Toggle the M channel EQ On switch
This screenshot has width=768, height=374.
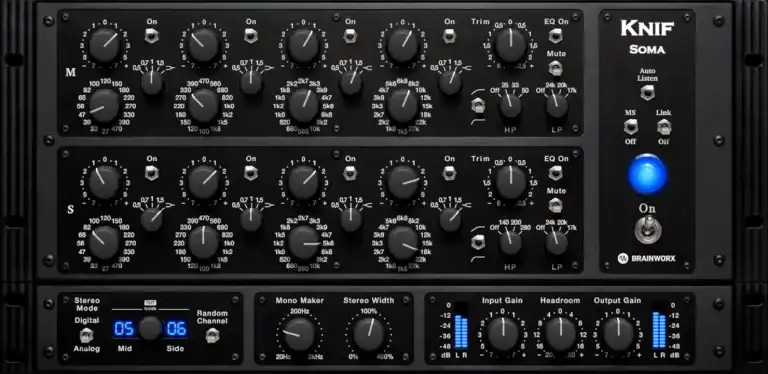pyautogui.click(x=555, y=35)
